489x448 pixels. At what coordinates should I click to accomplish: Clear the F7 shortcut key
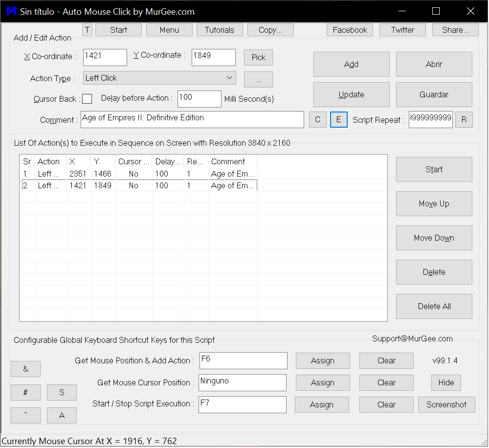coord(387,405)
